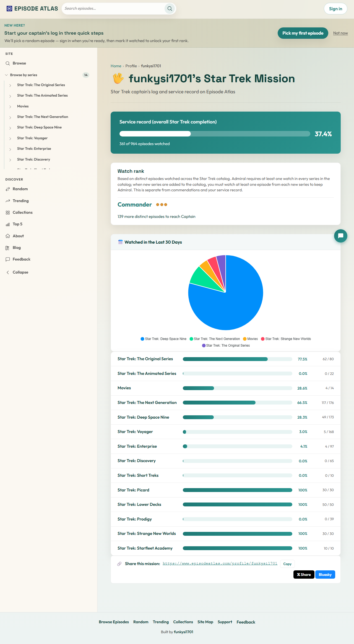Click the Random shuffle icon in sidebar
This screenshot has height=644, width=354.
coord(8,189)
